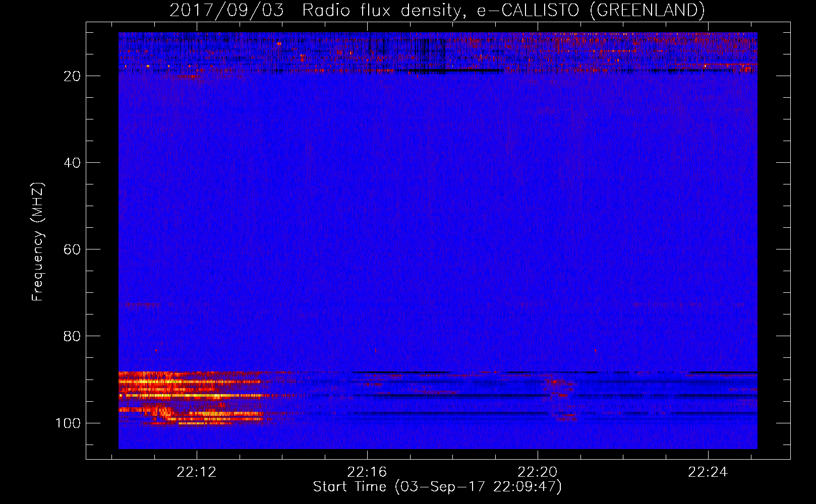Image resolution: width=816 pixels, height=504 pixels.
Task: Click the 22:24 time tick label
Action: point(708,472)
